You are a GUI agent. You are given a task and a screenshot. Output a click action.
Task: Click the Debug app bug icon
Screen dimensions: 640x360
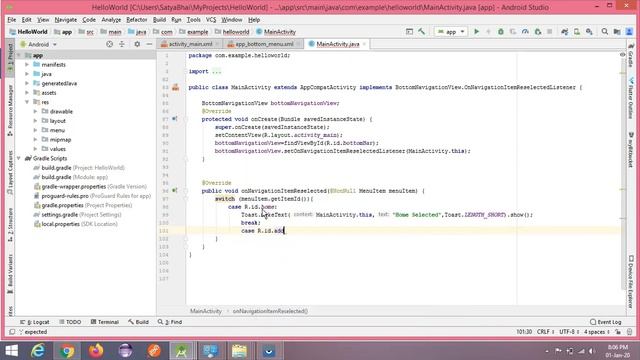click(501, 31)
